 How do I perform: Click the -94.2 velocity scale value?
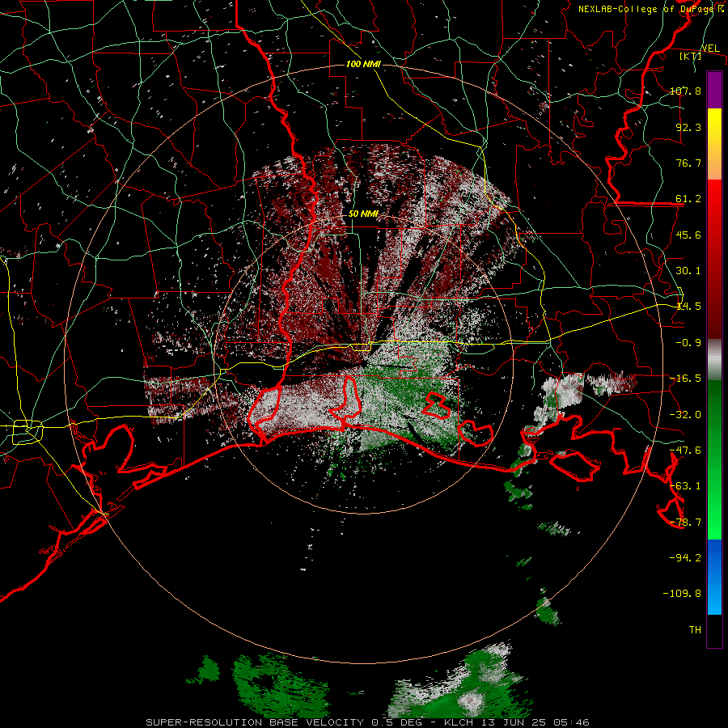(685, 557)
